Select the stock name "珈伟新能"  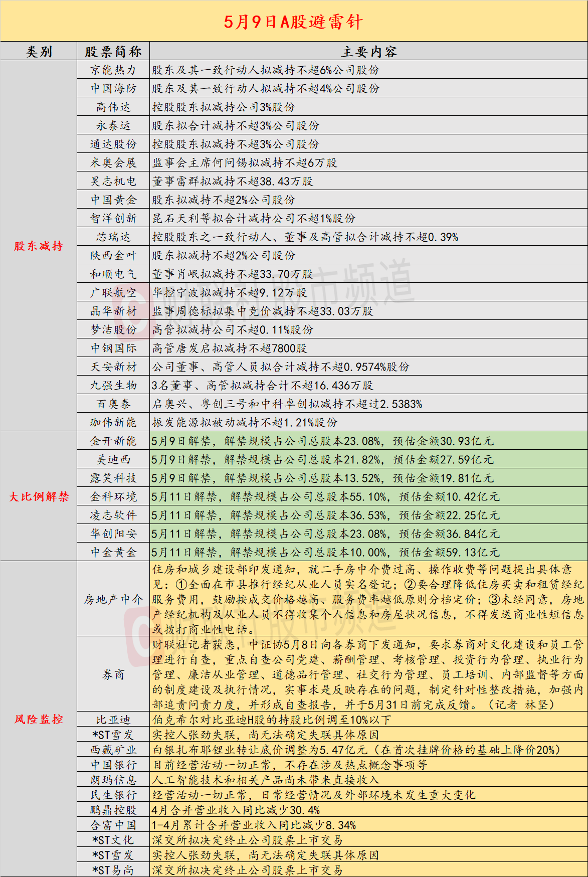tap(113, 422)
